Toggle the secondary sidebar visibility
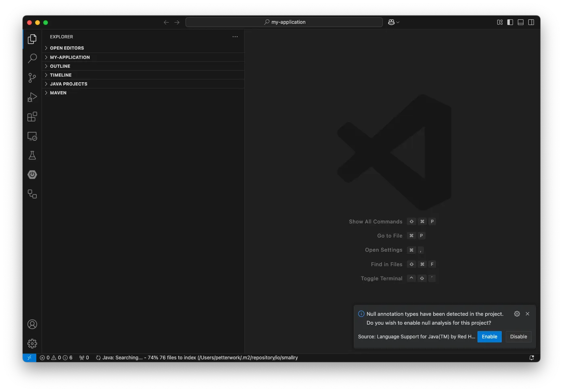This screenshot has height=392, width=563. tap(531, 22)
